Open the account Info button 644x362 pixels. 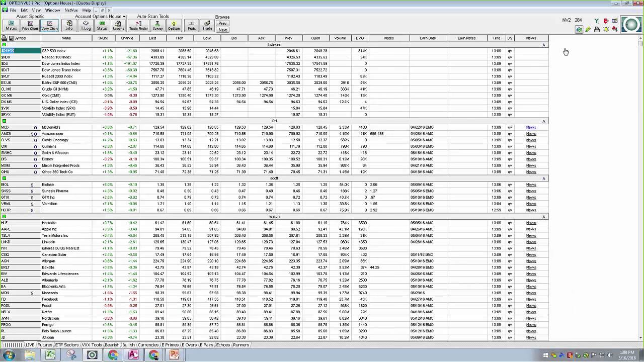click(x=69, y=25)
